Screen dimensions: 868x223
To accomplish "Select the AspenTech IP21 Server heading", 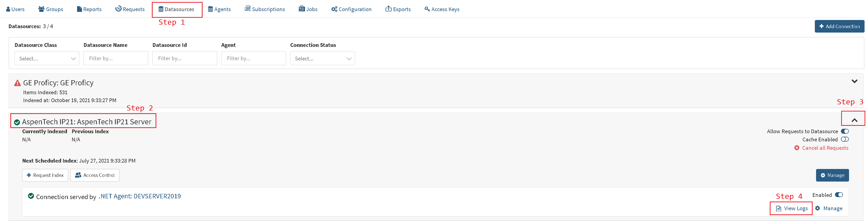I will click(x=87, y=122).
